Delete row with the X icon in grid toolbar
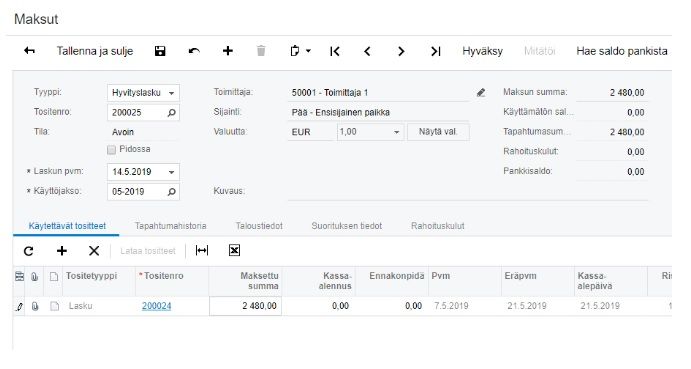This screenshot has height=369, width=691. coord(94,251)
